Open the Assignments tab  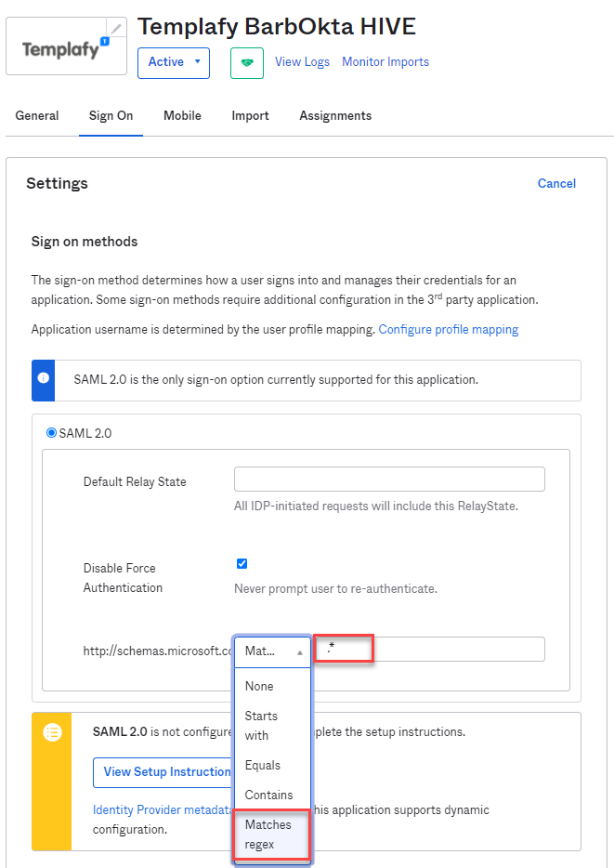(335, 115)
